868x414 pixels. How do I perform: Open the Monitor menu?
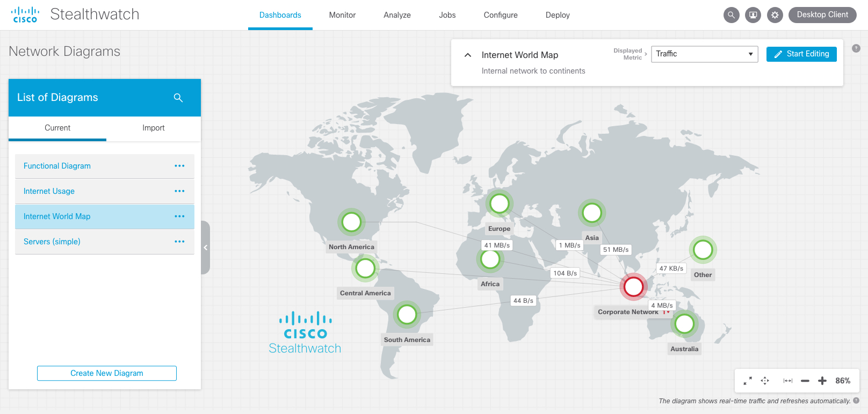(x=342, y=15)
